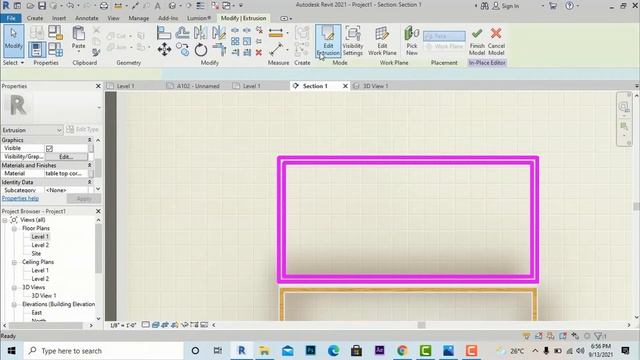Select Site in the Project Browser
The width and height of the screenshot is (640, 360).
tap(36, 254)
